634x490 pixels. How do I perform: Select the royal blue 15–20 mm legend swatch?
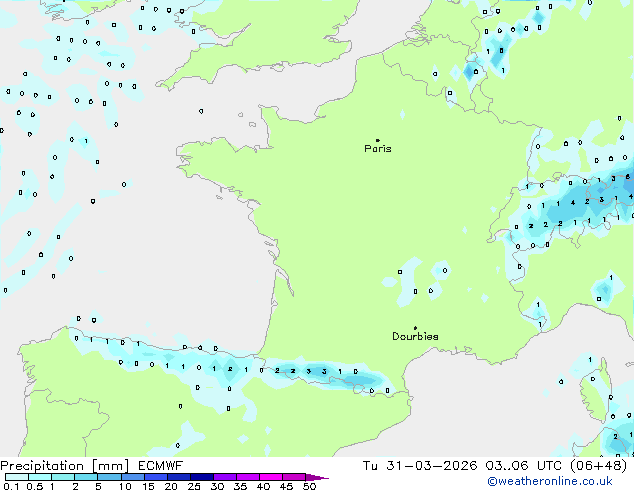pos(156,477)
